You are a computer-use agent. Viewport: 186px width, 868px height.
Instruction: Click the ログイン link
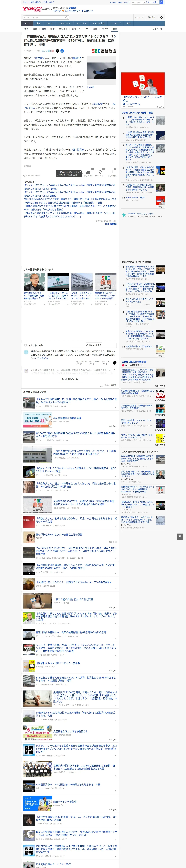[57, 11]
